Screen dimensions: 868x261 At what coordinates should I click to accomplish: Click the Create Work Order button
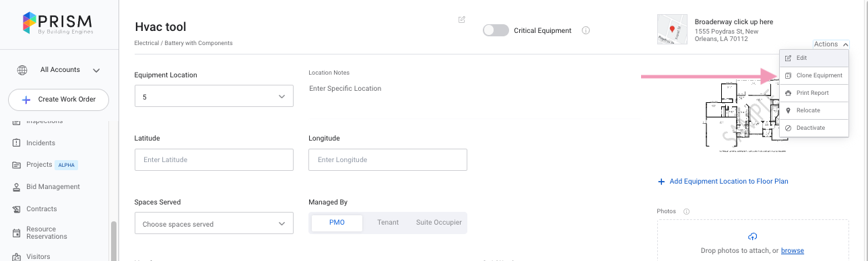pyautogui.click(x=59, y=100)
